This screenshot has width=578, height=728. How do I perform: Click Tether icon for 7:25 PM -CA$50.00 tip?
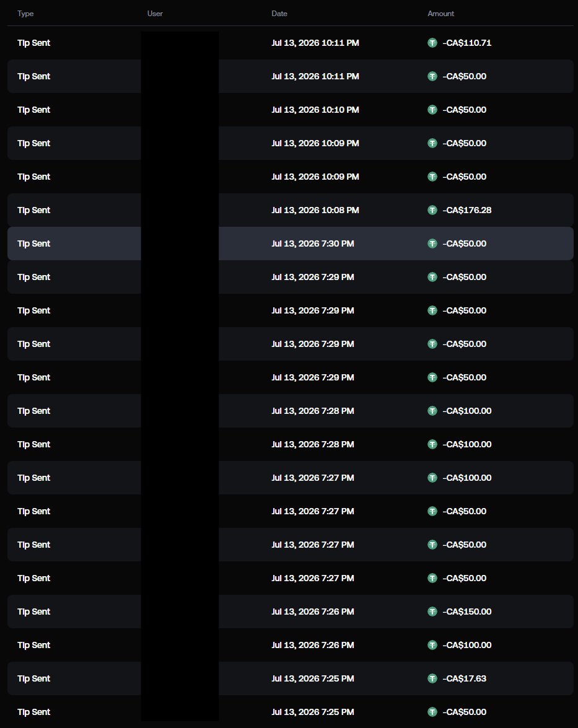pyautogui.click(x=432, y=712)
